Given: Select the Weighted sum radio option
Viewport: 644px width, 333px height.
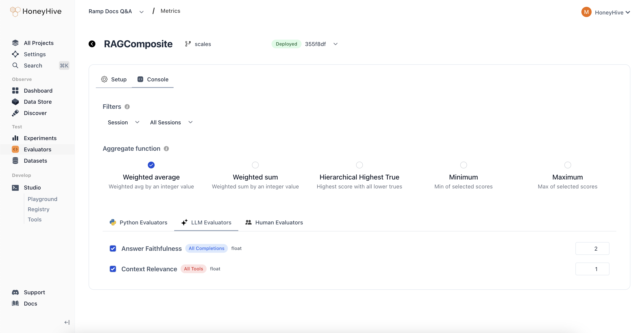Looking at the screenshot, I should (x=255, y=165).
